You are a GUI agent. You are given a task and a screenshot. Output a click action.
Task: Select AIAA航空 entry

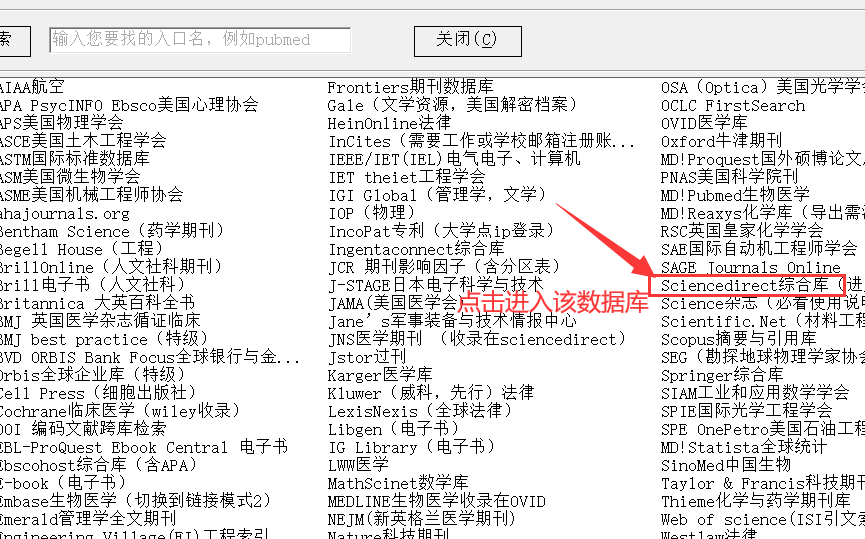click(31, 87)
